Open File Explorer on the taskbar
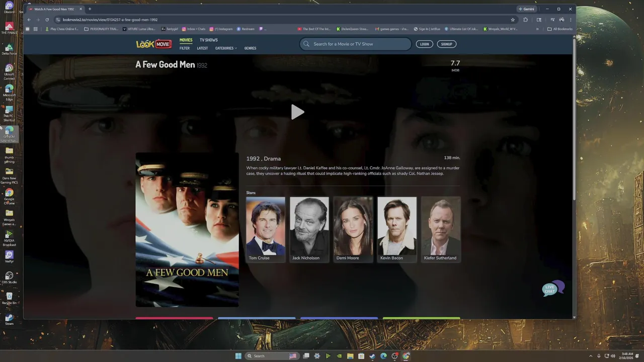The height and width of the screenshot is (362, 644). [350, 356]
